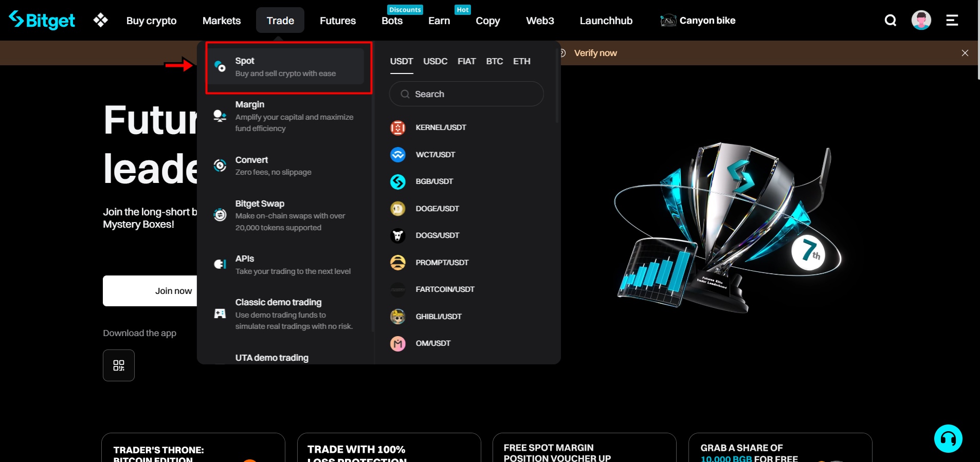980x462 pixels.
Task: Select DOGS/USDT pair text
Action: click(438, 235)
